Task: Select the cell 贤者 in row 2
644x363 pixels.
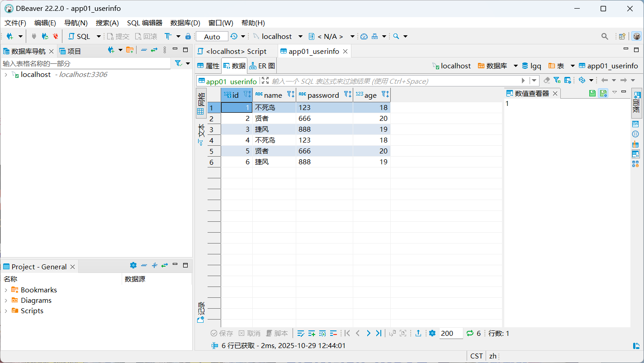Action: (274, 119)
